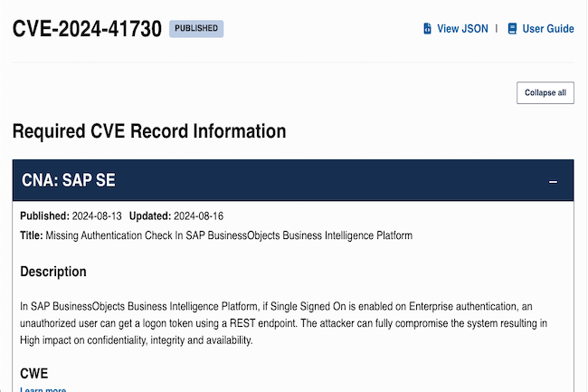588x392 pixels.
Task: Click the published date 2024-08-13
Action: (x=97, y=216)
